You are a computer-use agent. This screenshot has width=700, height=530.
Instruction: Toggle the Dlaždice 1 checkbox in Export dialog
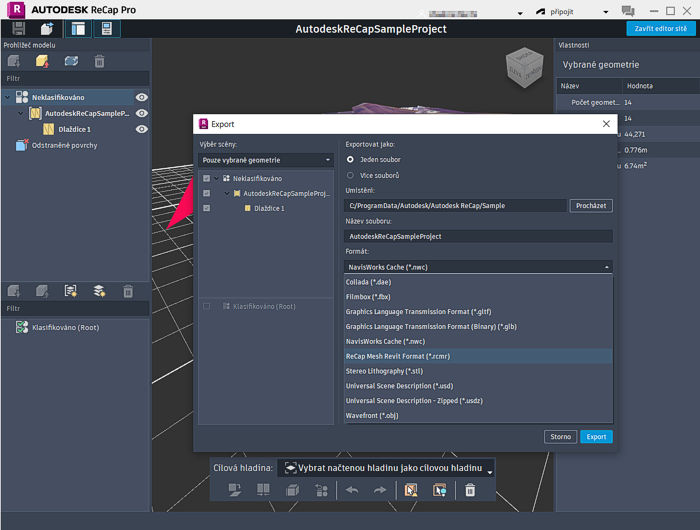click(206, 208)
